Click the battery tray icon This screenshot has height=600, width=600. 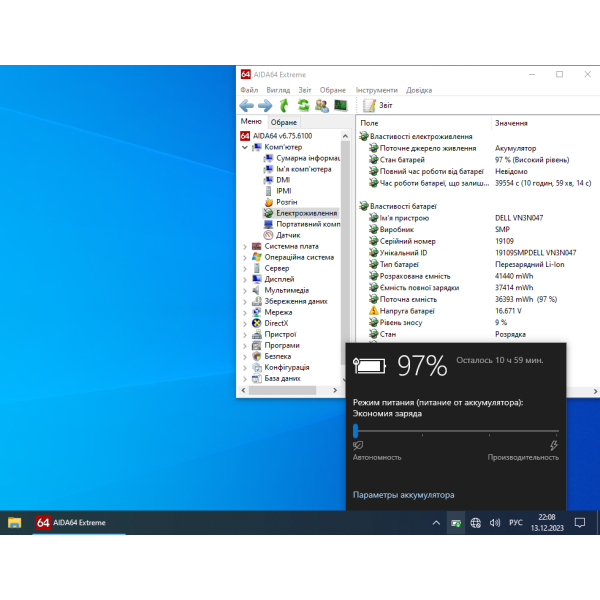click(x=456, y=523)
